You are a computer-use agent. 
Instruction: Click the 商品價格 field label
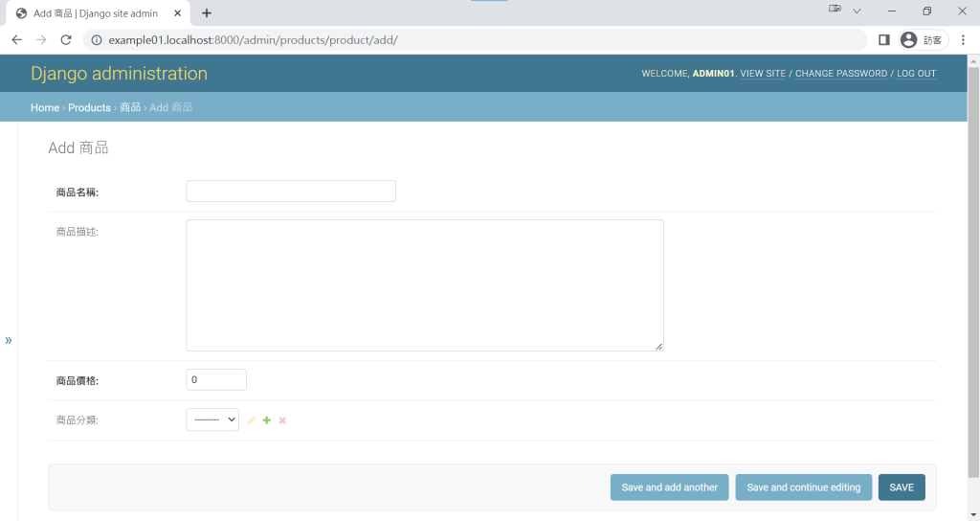[x=78, y=381]
